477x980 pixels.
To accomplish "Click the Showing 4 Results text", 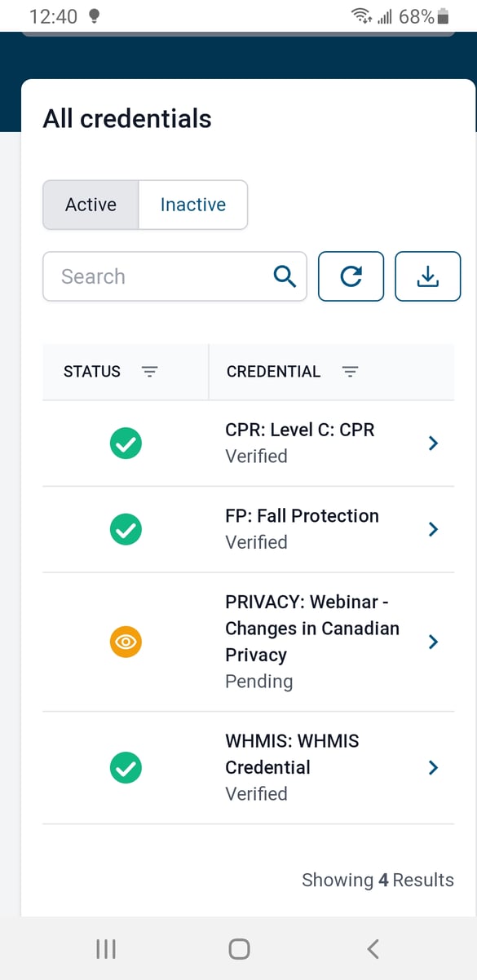I will click(378, 880).
